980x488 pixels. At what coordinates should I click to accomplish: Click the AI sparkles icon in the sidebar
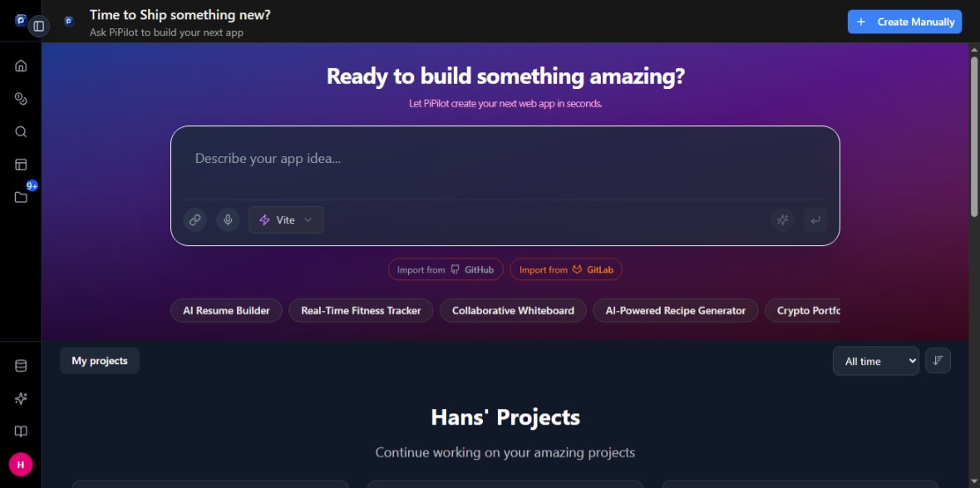[x=21, y=398]
